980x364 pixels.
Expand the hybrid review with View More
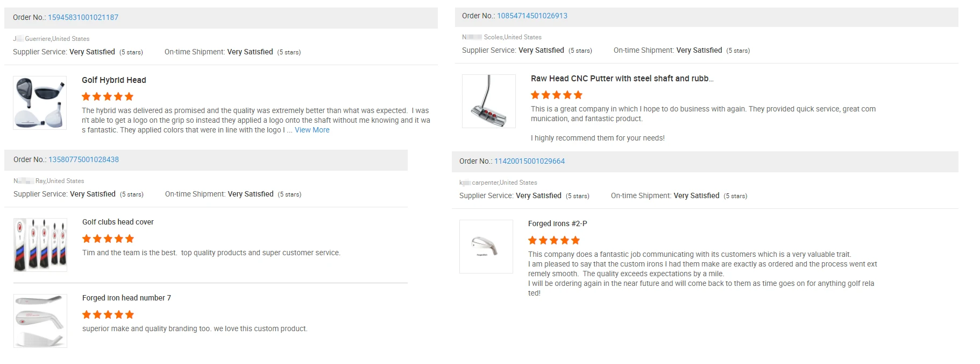(x=312, y=130)
